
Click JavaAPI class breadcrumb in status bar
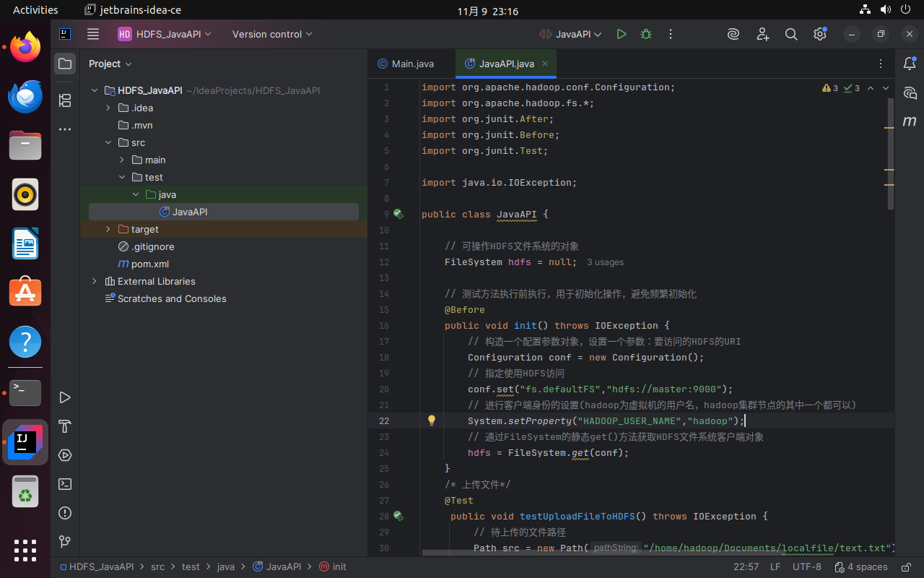coord(276,567)
